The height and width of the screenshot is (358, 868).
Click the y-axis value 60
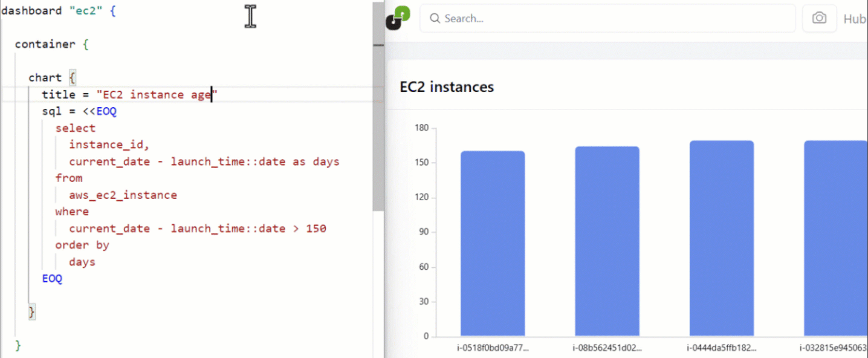424,267
